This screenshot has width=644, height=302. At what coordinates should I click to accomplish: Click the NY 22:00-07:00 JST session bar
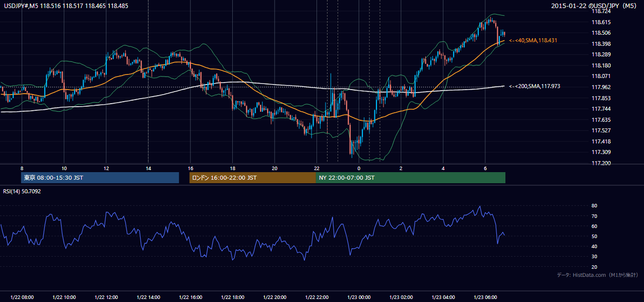411,178
